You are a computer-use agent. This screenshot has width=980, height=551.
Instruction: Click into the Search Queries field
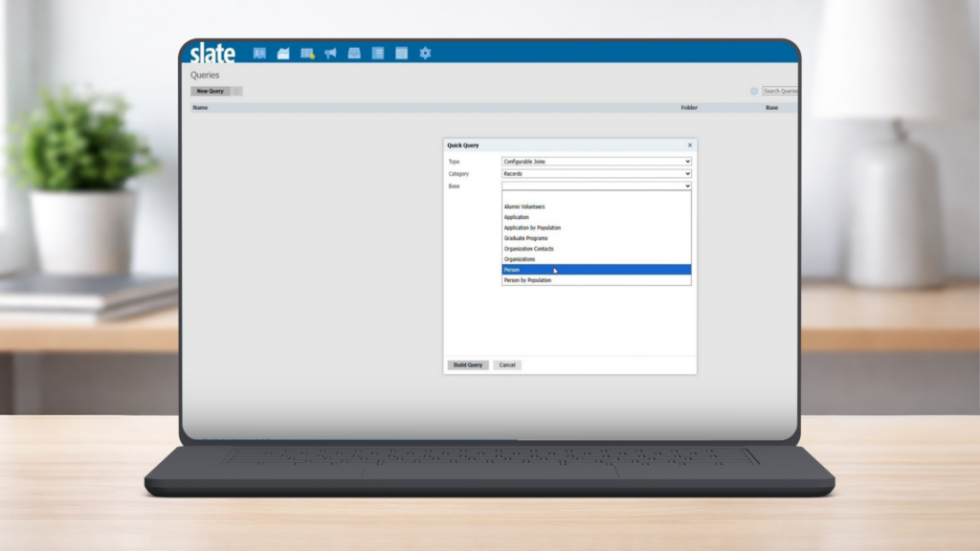pos(780,91)
